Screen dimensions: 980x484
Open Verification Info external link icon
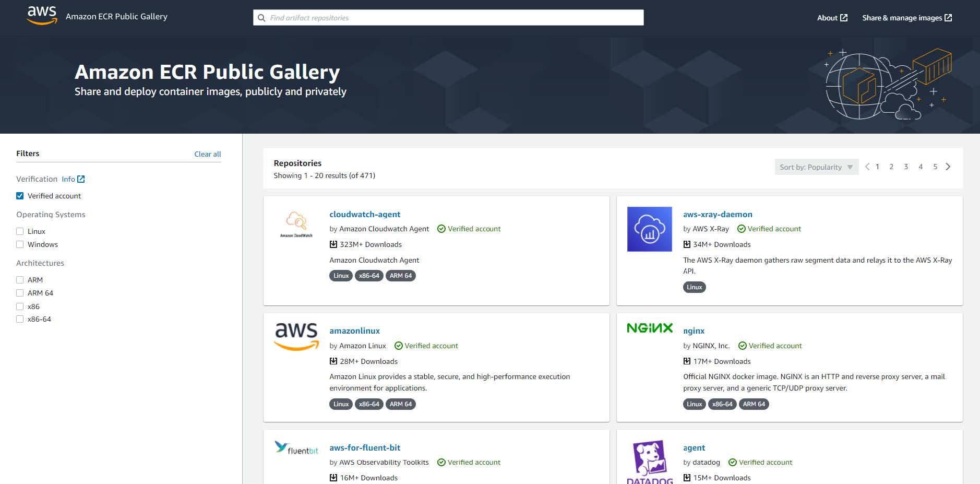click(81, 179)
